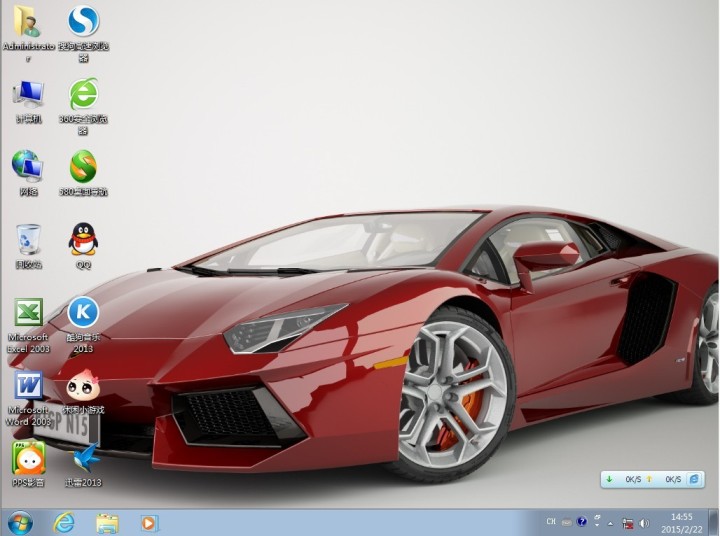Open the Recycle Bin

click(27, 239)
